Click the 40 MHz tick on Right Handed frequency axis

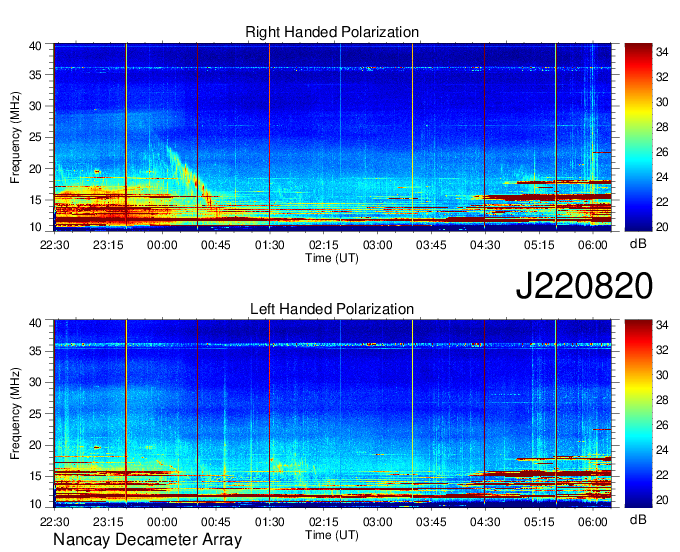35,46
